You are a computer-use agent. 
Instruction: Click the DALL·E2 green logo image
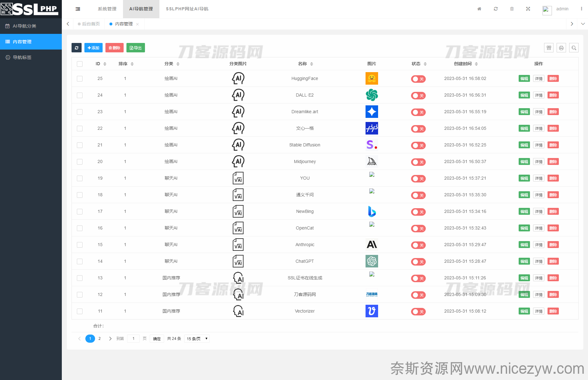372,95
